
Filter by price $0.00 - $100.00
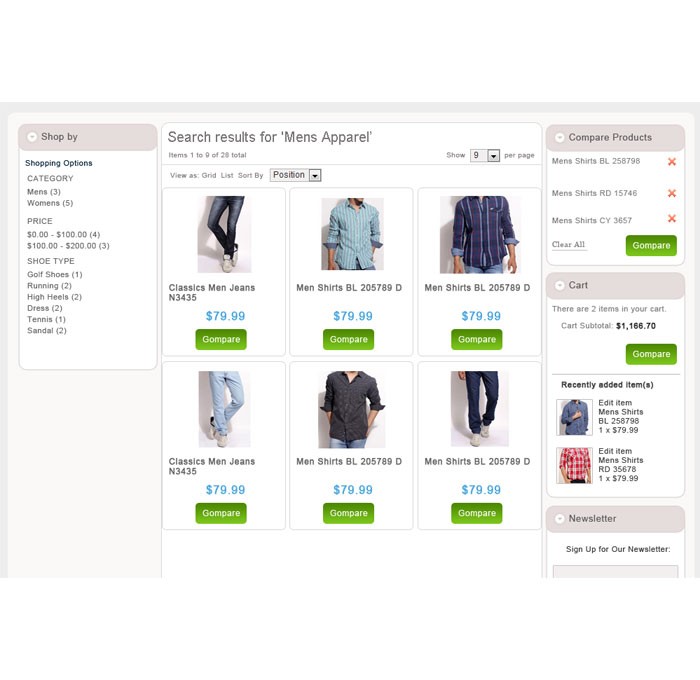tap(63, 234)
